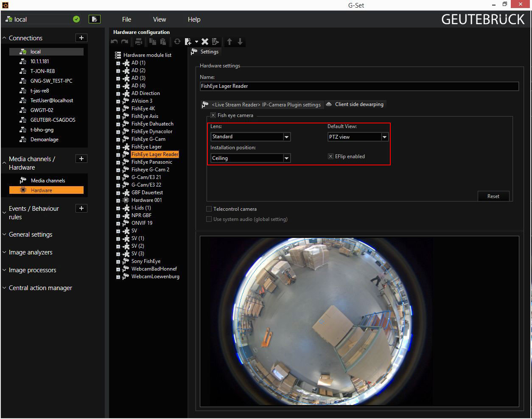Select FishEye Panasonic in module list
The width and height of the screenshot is (532, 419).
pyautogui.click(x=151, y=162)
